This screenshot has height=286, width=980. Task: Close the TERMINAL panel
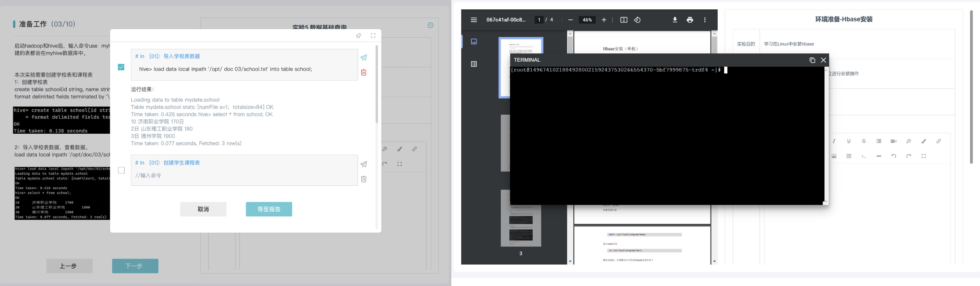pyautogui.click(x=824, y=60)
